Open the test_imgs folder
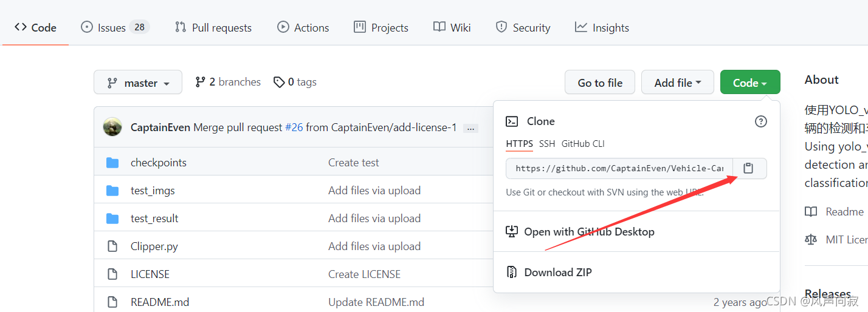Viewport: 868px width, 312px height. click(153, 191)
